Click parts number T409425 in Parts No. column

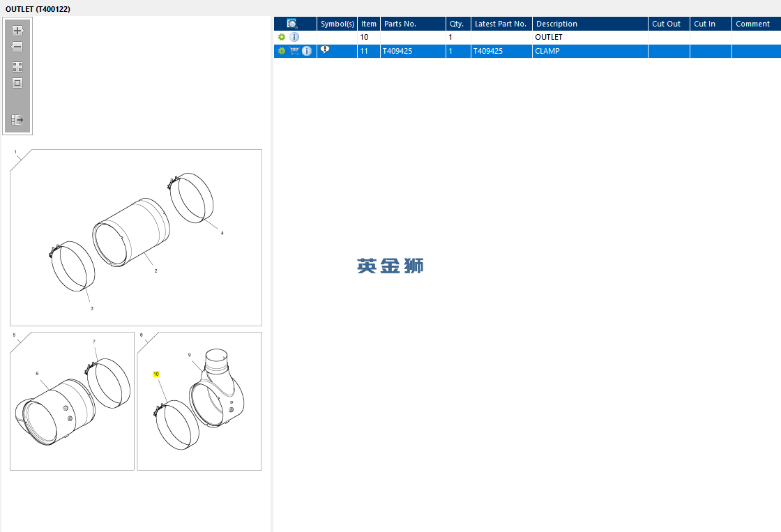(x=397, y=51)
